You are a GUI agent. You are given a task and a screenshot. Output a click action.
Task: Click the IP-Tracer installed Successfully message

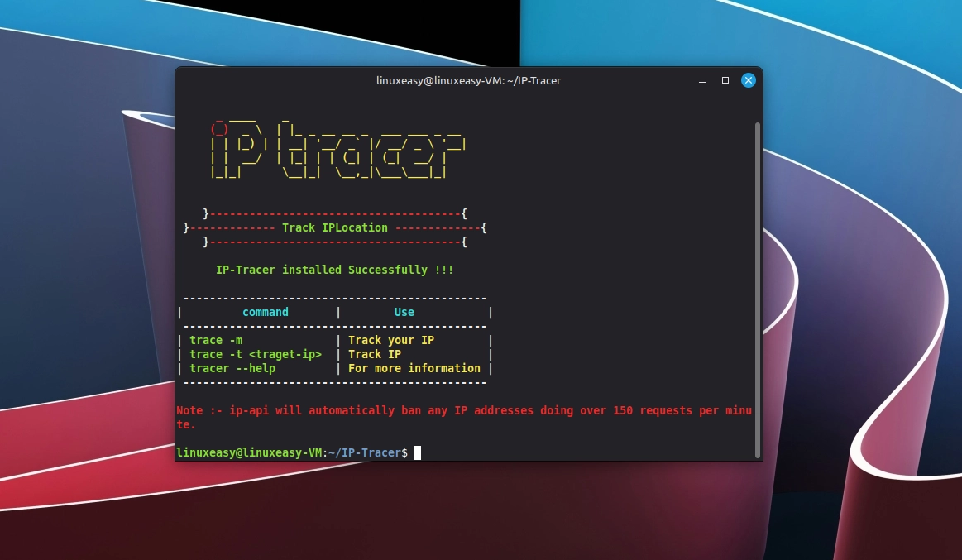pyautogui.click(x=334, y=270)
